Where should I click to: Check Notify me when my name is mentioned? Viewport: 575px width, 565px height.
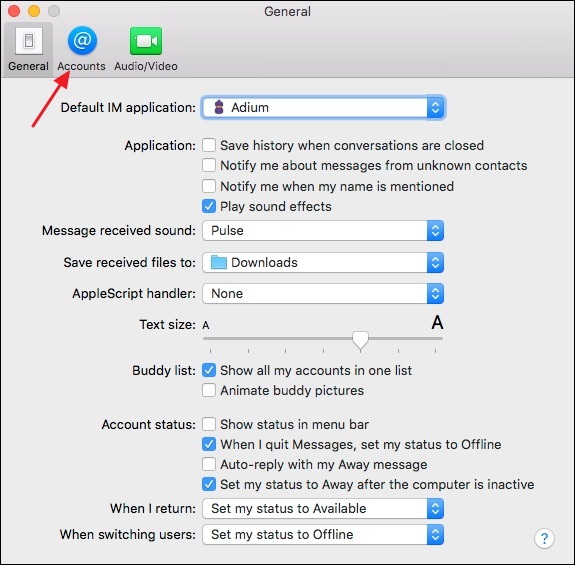pyautogui.click(x=209, y=186)
